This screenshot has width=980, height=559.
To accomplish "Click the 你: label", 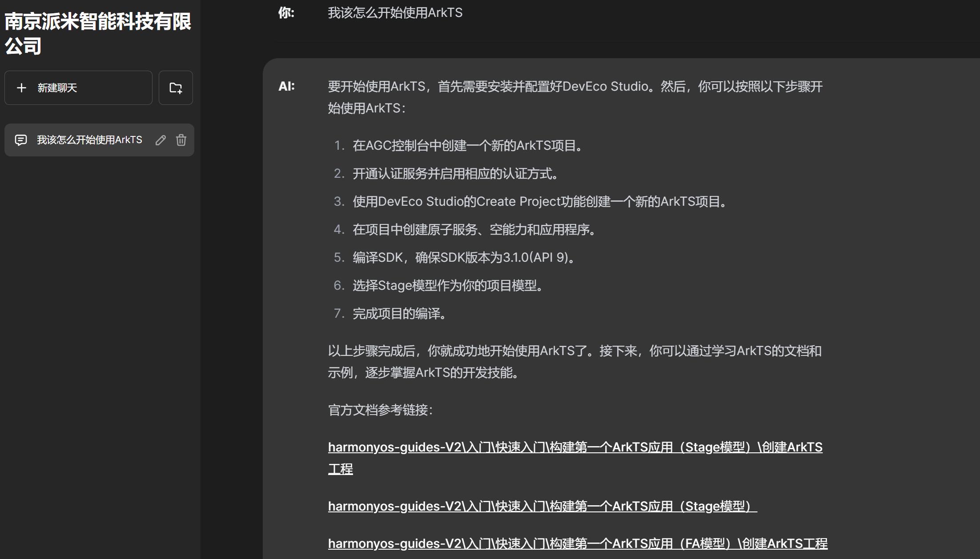I will point(286,13).
